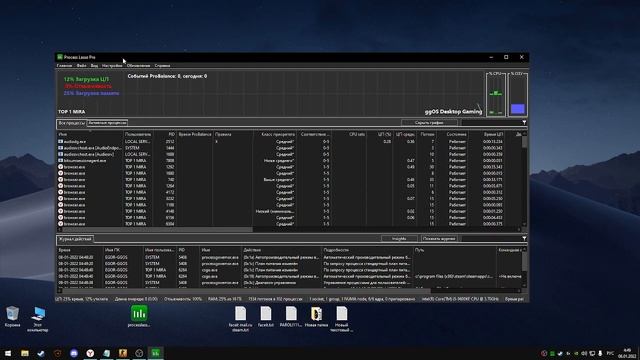The width and height of the screenshot is (640, 360).
Task: Open the Файл menu
Action: 81,66
